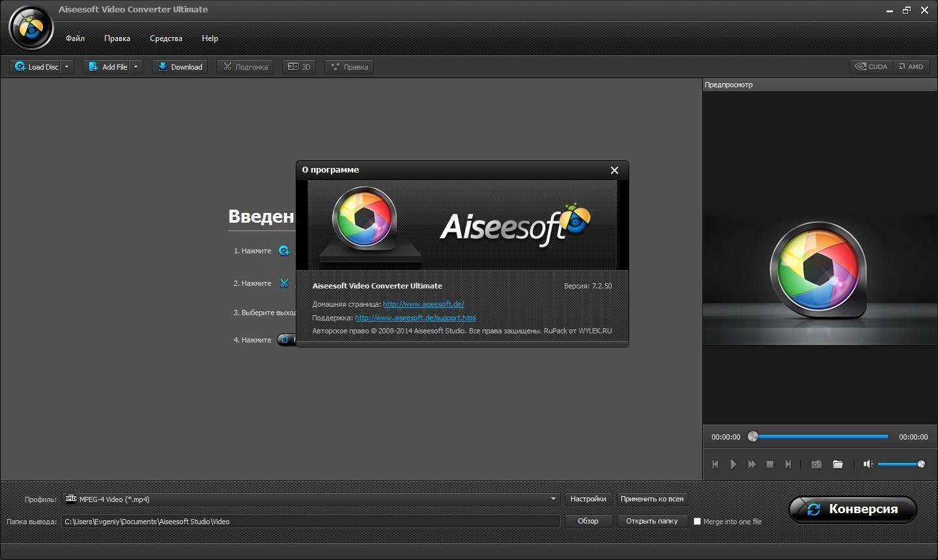938x560 pixels.
Task: Click the Настройки button
Action: (588, 499)
